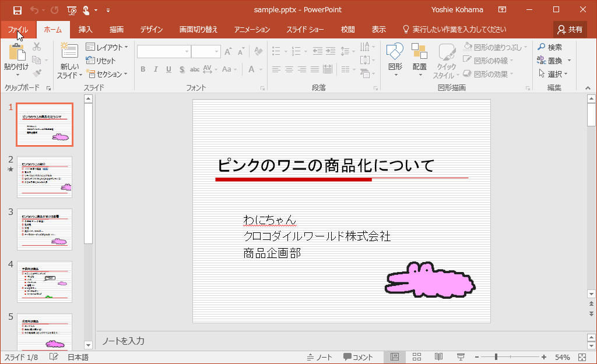Image resolution: width=597 pixels, height=364 pixels.
Task: Click fit slide to window icon
Action: (582, 357)
